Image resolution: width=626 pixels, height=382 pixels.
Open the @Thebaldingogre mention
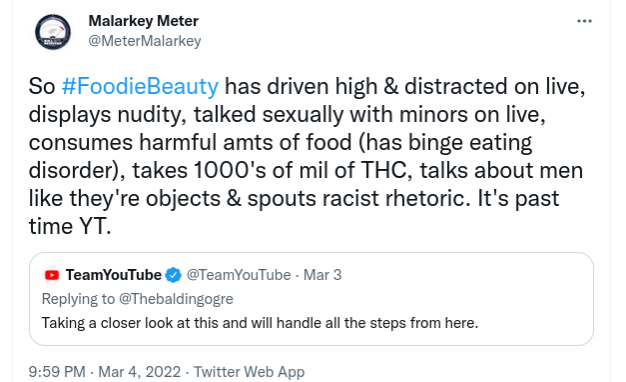(176, 299)
